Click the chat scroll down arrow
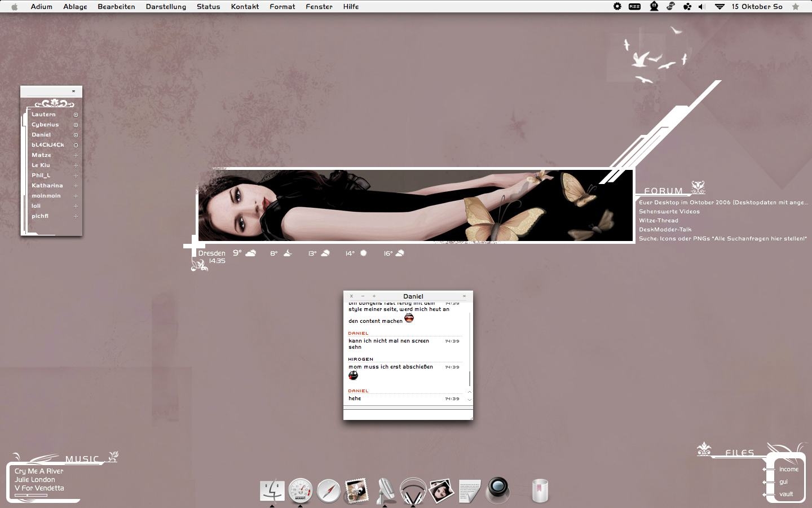 [x=469, y=400]
